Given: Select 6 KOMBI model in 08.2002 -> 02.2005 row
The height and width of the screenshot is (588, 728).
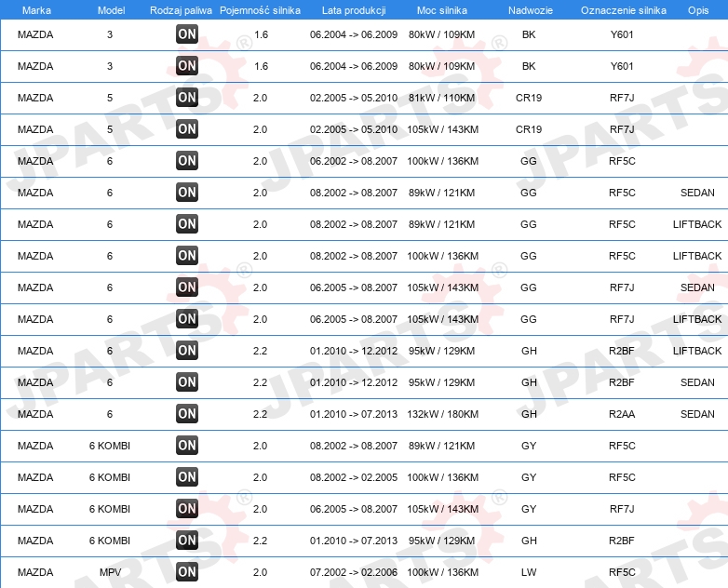Looking at the screenshot, I should (110, 477).
